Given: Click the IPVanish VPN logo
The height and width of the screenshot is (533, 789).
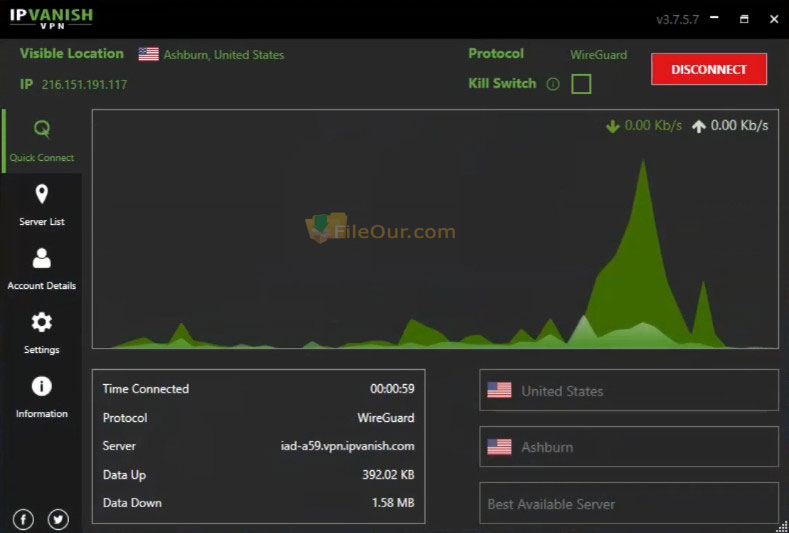Looking at the screenshot, I should (x=51, y=18).
